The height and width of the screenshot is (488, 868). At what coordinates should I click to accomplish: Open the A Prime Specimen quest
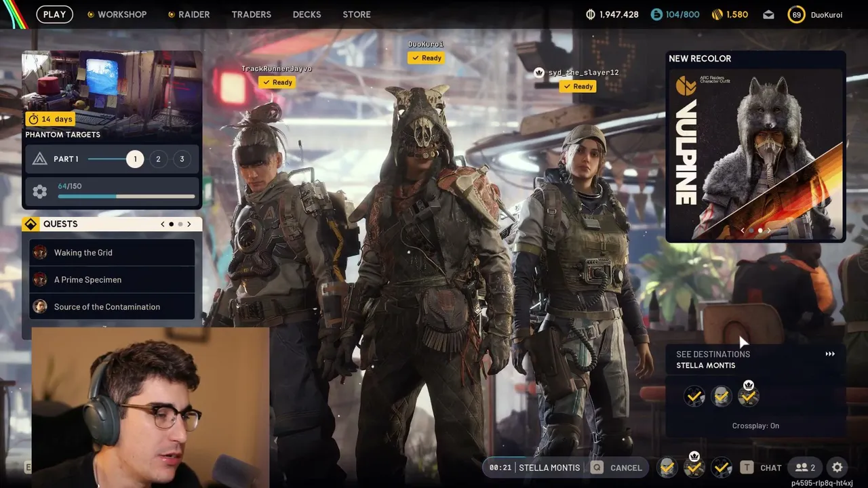(112, 279)
